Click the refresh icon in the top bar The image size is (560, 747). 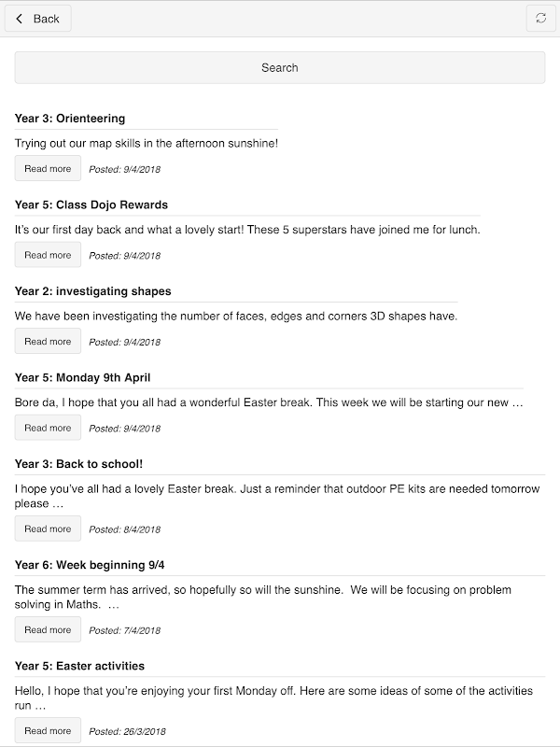pyautogui.click(x=540, y=19)
